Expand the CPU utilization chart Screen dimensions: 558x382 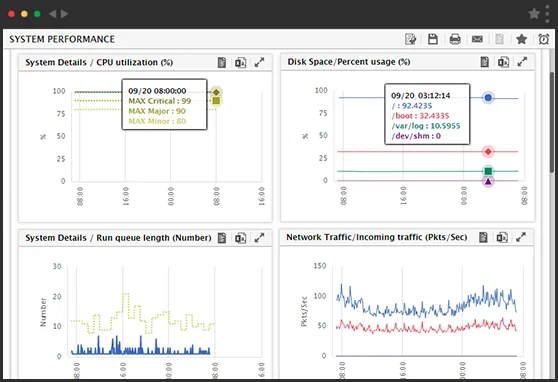click(x=259, y=62)
